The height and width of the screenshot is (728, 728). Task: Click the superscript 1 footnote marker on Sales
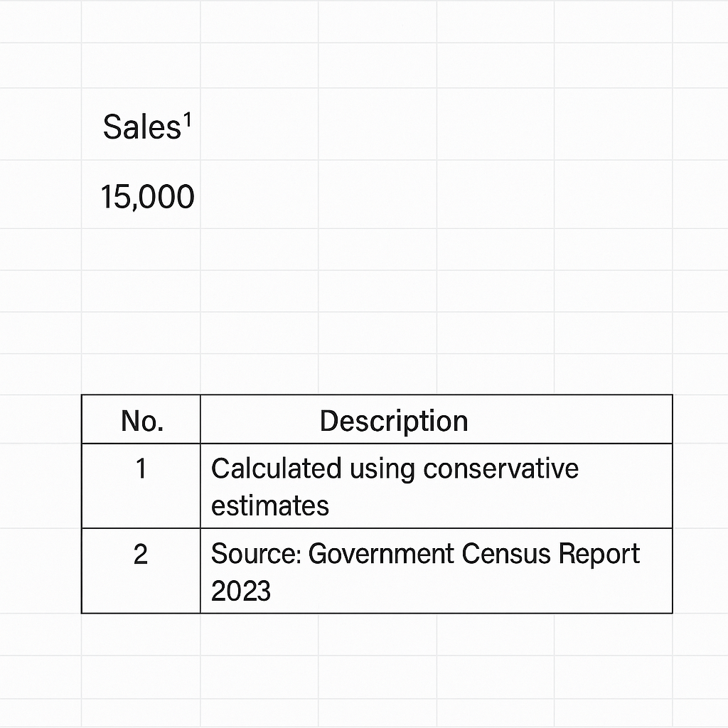pos(188,120)
